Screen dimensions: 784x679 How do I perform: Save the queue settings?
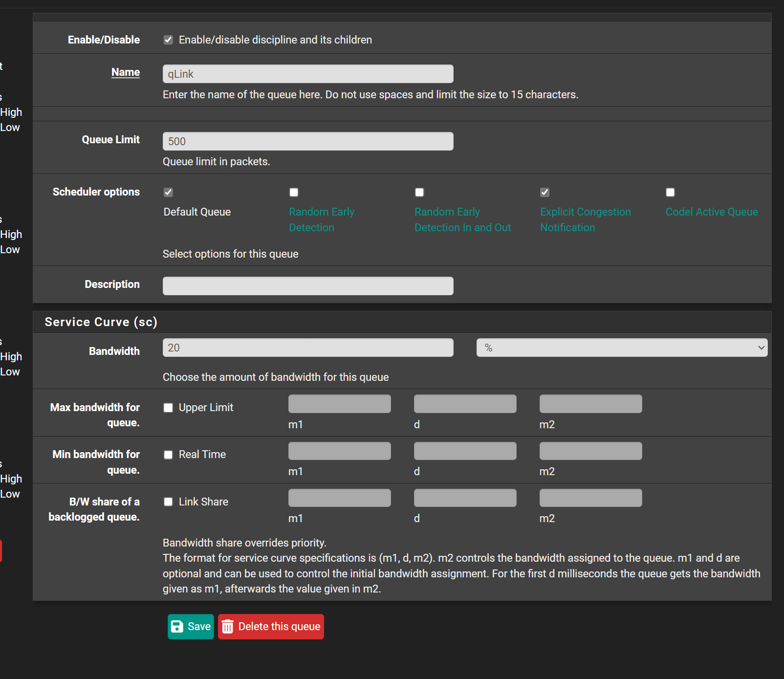(x=191, y=627)
